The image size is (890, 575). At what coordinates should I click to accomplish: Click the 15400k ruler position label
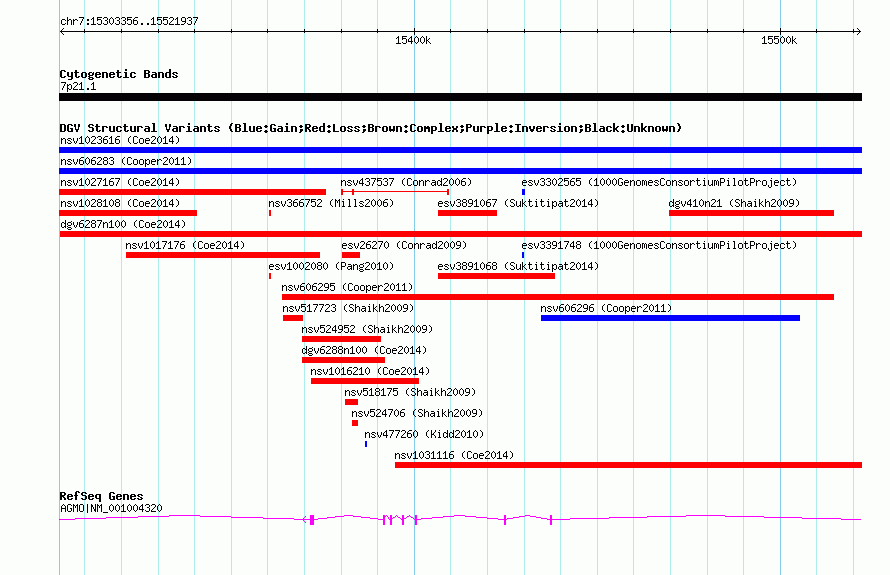pyautogui.click(x=413, y=40)
